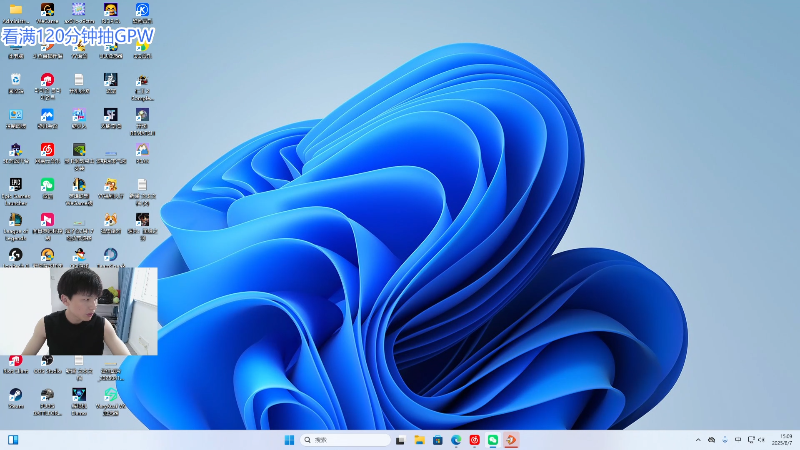
Task: Click the Windows Start button
Action: (x=289, y=440)
